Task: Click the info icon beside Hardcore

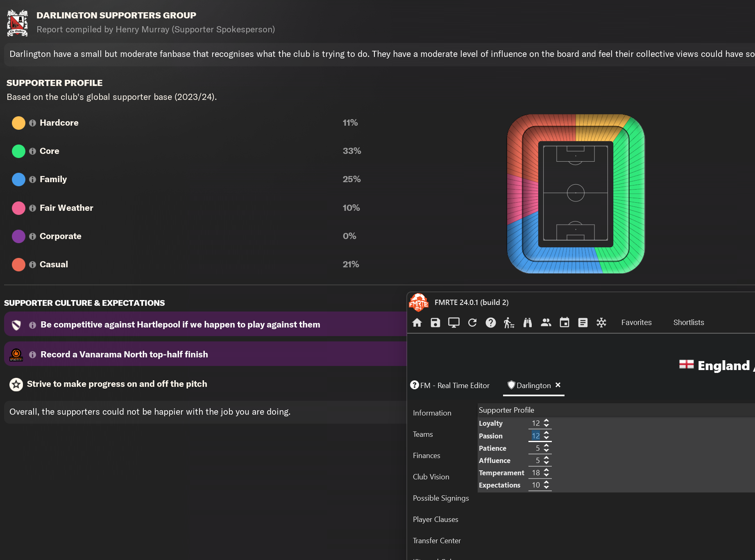Action: (x=32, y=123)
